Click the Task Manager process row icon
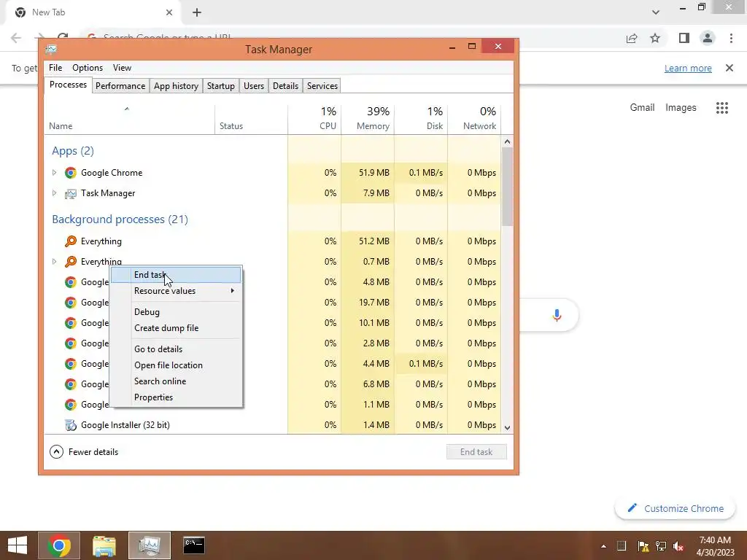The width and height of the screenshot is (747, 560). click(x=71, y=193)
